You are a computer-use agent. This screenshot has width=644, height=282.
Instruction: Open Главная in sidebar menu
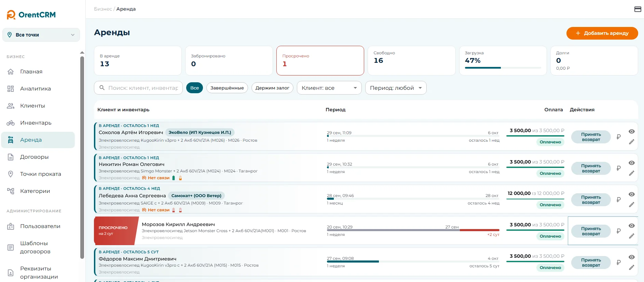38,72
